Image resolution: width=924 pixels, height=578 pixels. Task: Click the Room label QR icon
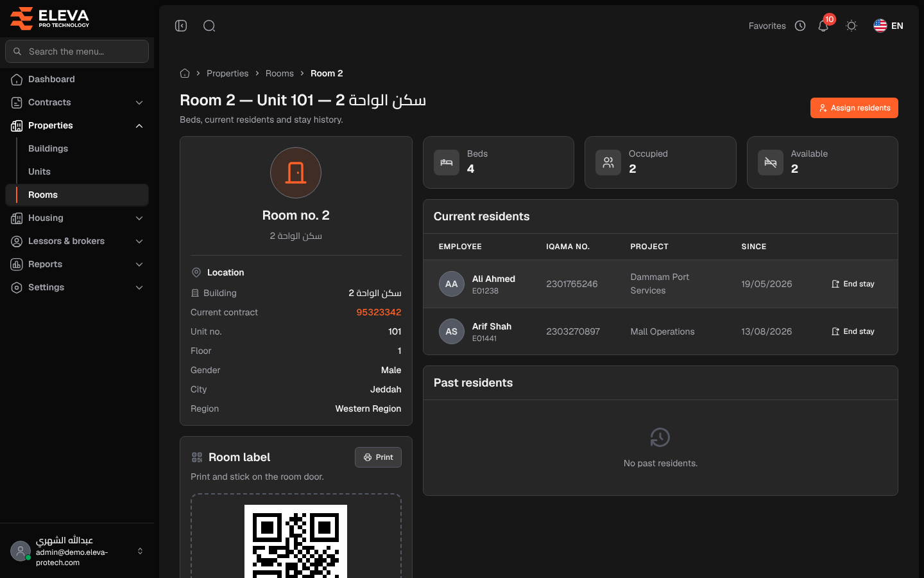pyautogui.click(x=197, y=457)
